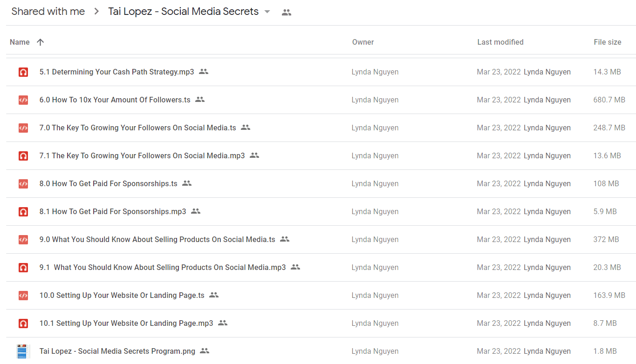The image size is (636, 364).
Task: Click shared-people icon beside 10.1 Setting Up Your Website.mp3
Action: [223, 323]
